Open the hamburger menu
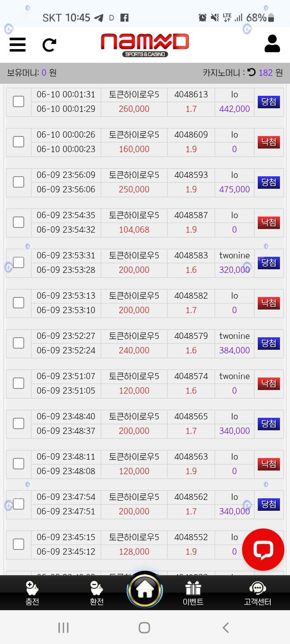Screen dimensions: 290x644 [18, 44]
